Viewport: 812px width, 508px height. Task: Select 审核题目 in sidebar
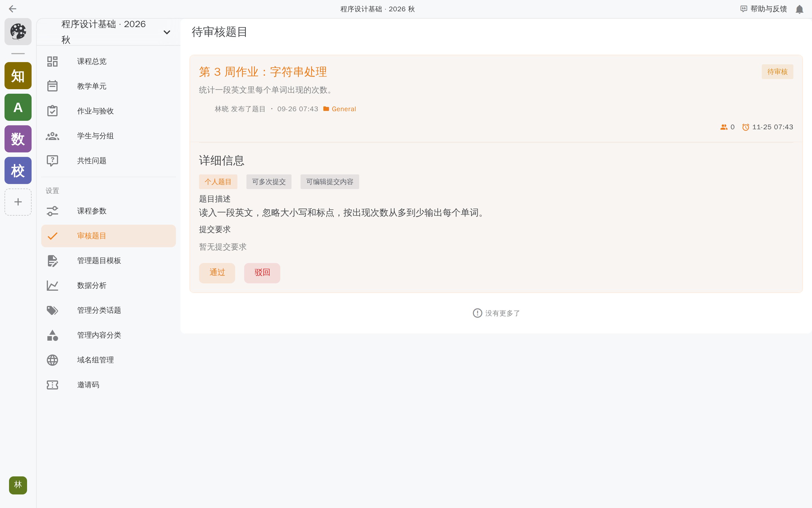[x=108, y=236]
